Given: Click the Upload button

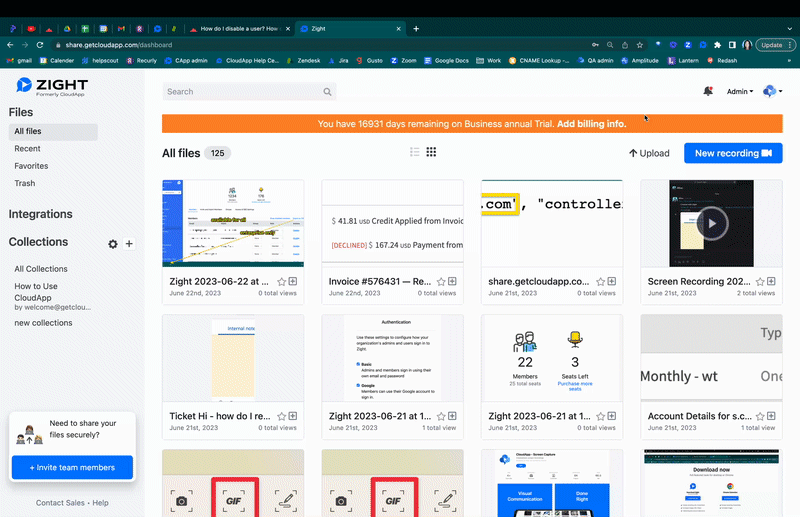Looking at the screenshot, I should point(649,153).
